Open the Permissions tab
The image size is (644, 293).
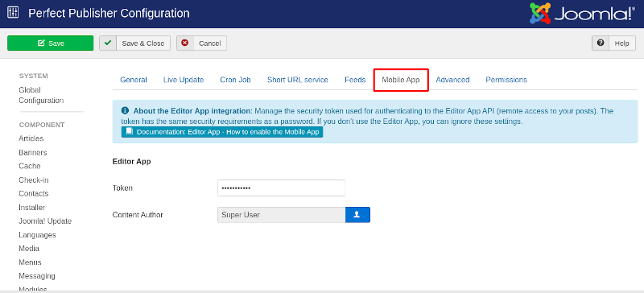tap(506, 80)
